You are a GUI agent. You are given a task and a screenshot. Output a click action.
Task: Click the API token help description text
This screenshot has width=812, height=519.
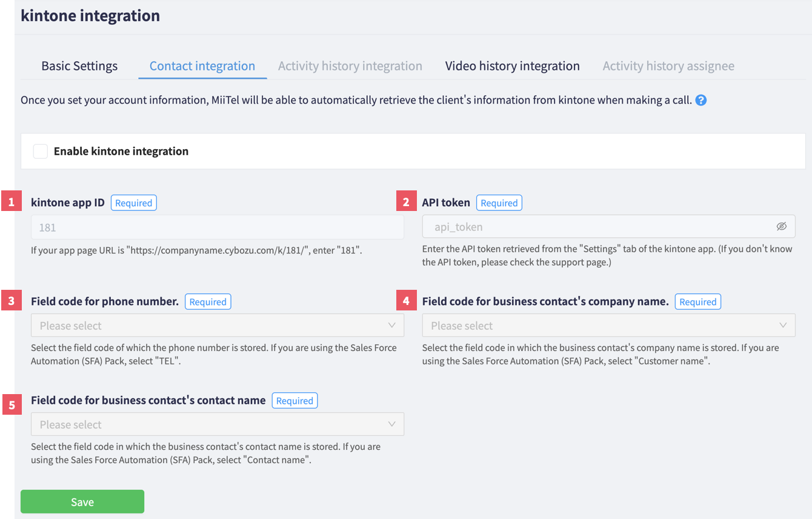607,256
